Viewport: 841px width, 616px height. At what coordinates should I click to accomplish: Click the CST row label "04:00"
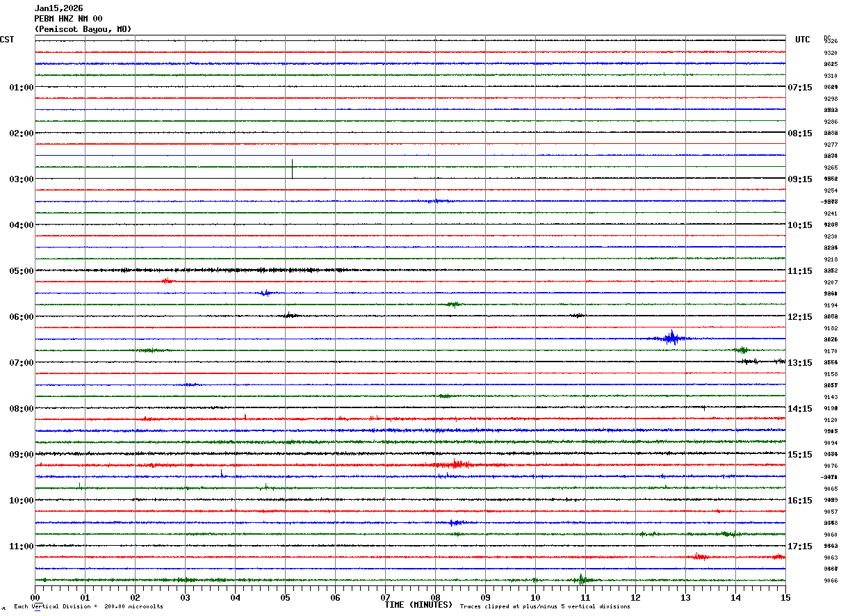(x=22, y=225)
